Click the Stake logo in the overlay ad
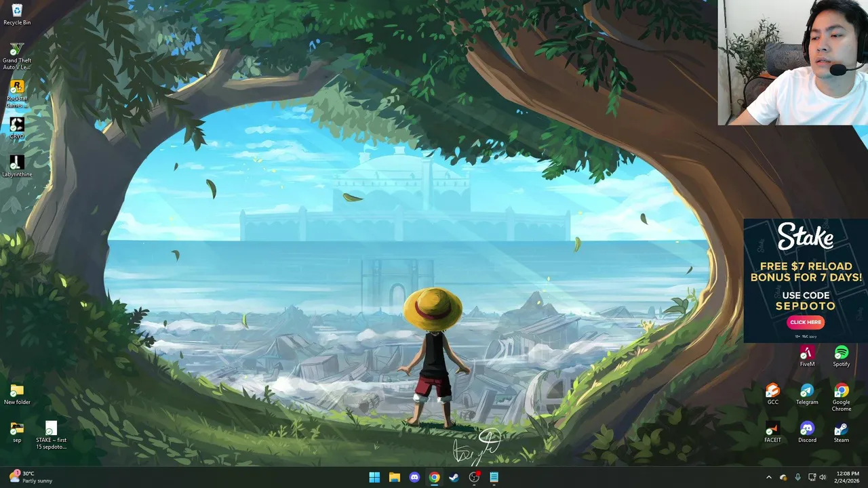This screenshot has width=868, height=488. pyautogui.click(x=806, y=237)
